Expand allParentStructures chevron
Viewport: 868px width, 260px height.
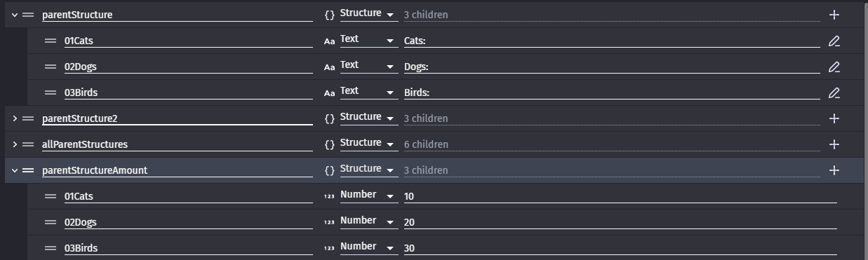14,144
